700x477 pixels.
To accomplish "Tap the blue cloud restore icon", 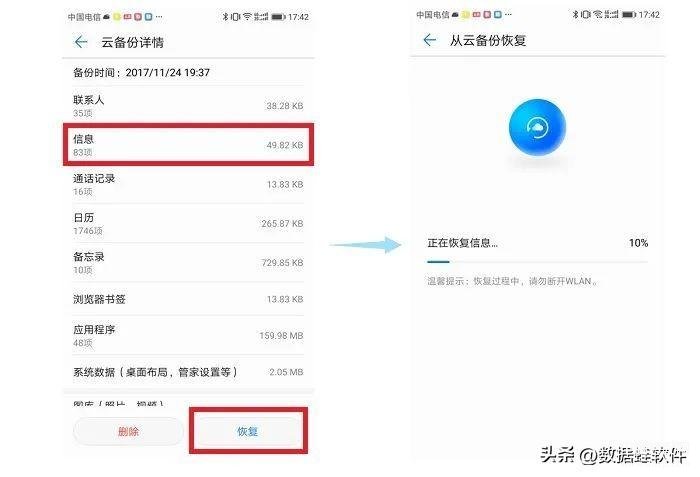I will click(538, 128).
